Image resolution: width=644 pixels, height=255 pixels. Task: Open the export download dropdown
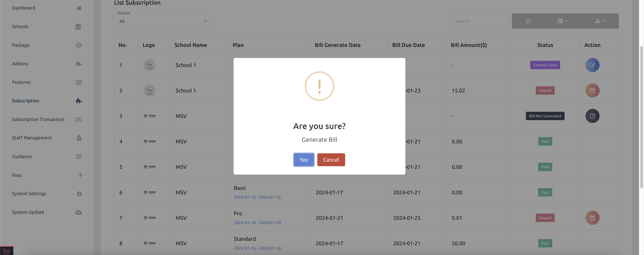pyautogui.click(x=600, y=21)
